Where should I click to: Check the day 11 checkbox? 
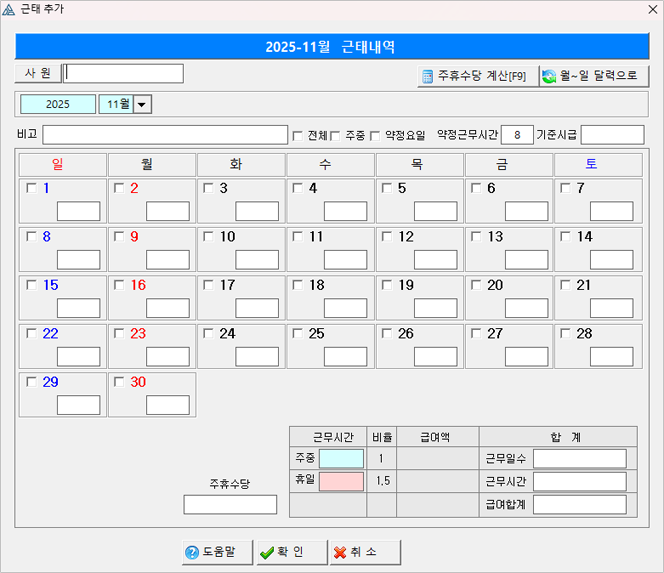pyautogui.click(x=298, y=236)
